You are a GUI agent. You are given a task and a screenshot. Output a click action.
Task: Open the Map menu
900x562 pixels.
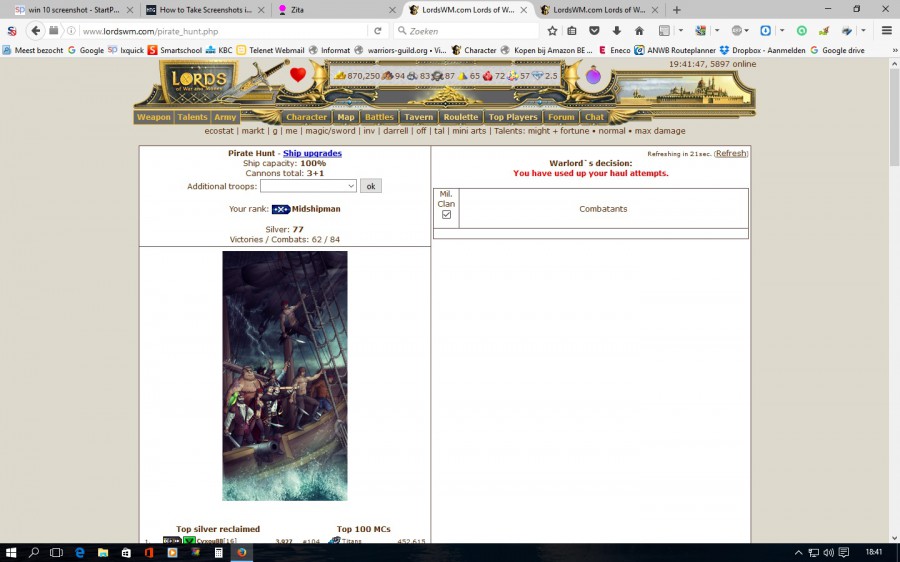click(x=346, y=117)
